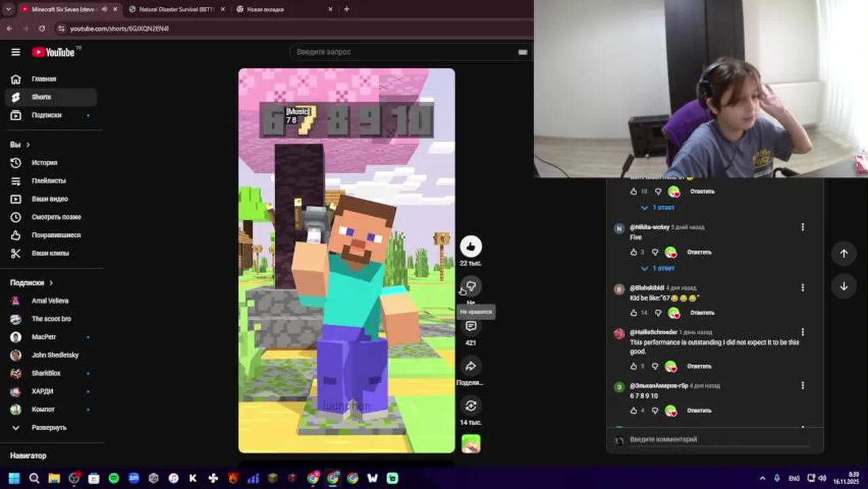Open Windows taskbar search
This screenshot has height=489, width=868.
(34, 478)
